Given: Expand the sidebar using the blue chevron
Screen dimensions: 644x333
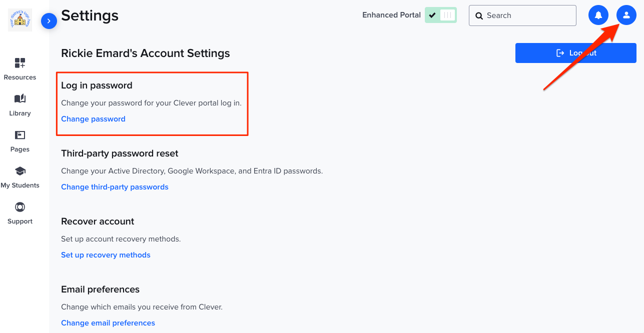Looking at the screenshot, I should point(49,21).
